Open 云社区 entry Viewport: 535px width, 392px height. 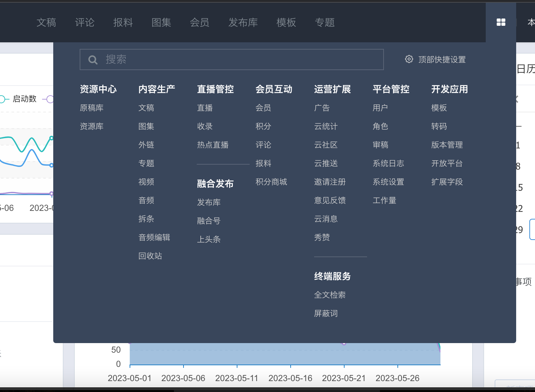326,145
